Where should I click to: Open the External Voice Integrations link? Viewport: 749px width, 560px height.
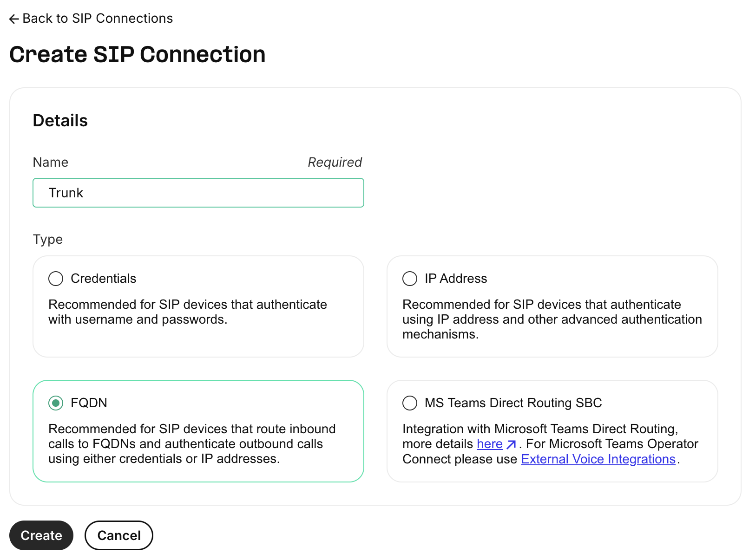click(x=598, y=459)
